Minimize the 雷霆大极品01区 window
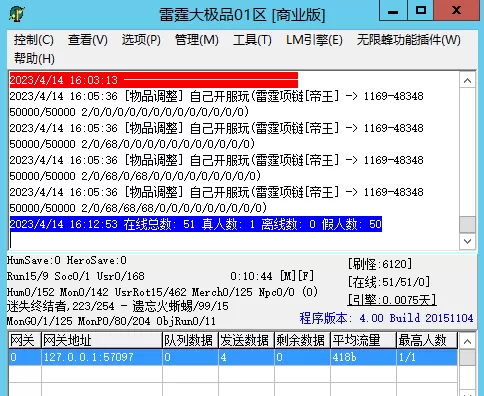484x396 pixels. tap(393, 10)
